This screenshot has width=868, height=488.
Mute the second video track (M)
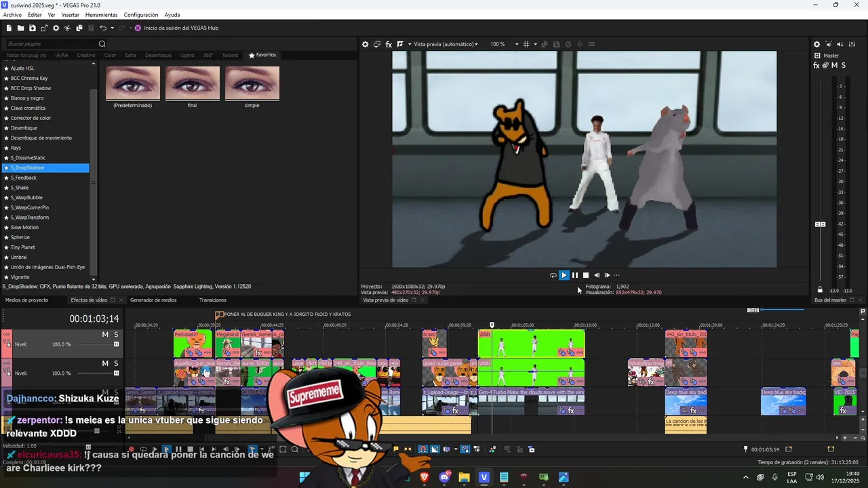[x=105, y=363]
